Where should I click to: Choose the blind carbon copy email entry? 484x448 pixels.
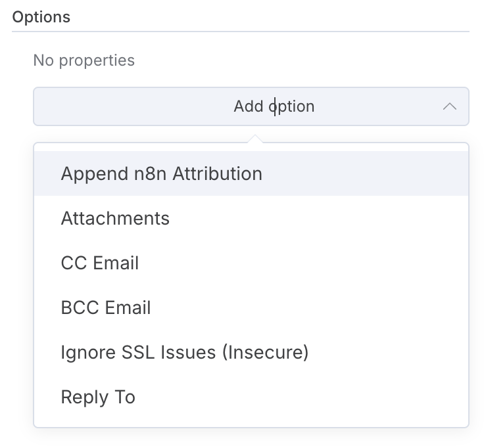[x=106, y=307]
